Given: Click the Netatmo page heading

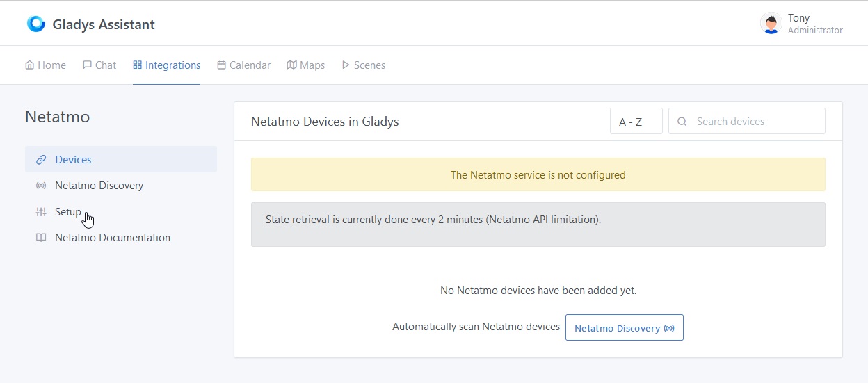Looking at the screenshot, I should (58, 117).
